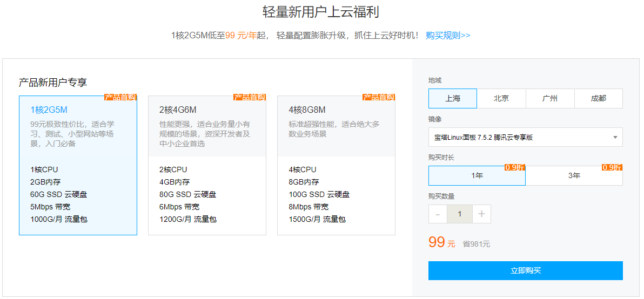The image size is (644, 299).
Task: Click 8Mbps 带宽 spec text
Action: click(308, 207)
